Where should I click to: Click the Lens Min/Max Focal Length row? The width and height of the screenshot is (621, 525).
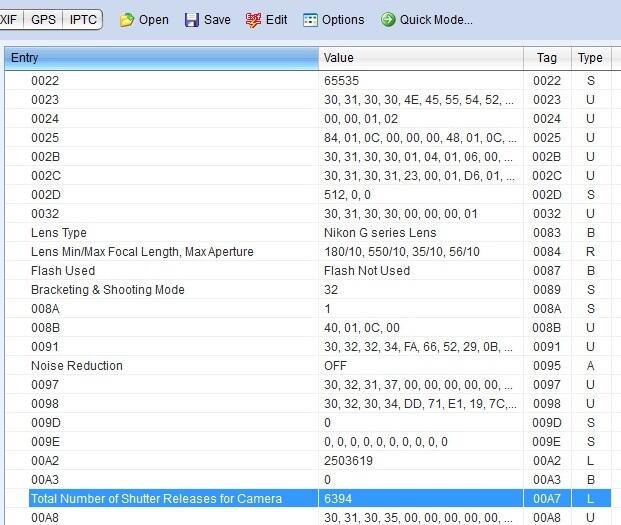coord(142,252)
